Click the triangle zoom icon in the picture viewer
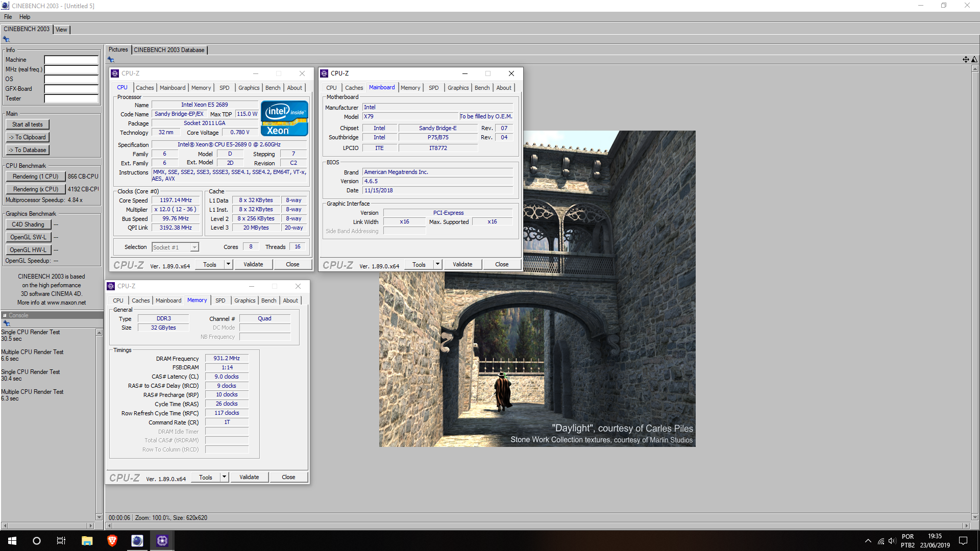The height and width of the screenshot is (551, 980). [x=974, y=60]
